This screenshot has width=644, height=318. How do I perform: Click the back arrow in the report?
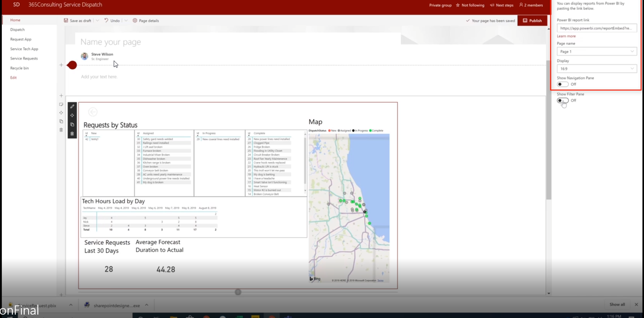[x=93, y=112]
